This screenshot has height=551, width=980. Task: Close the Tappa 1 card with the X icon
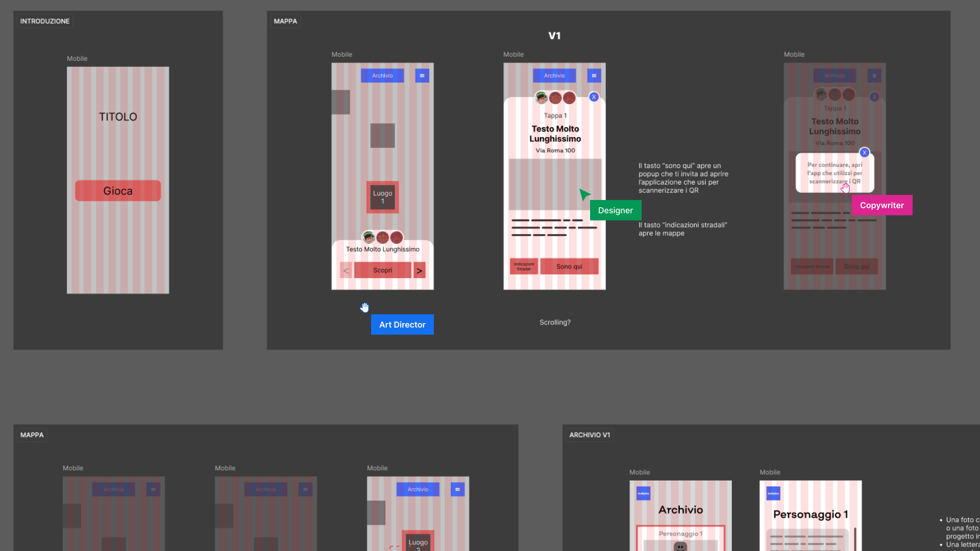[594, 97]
